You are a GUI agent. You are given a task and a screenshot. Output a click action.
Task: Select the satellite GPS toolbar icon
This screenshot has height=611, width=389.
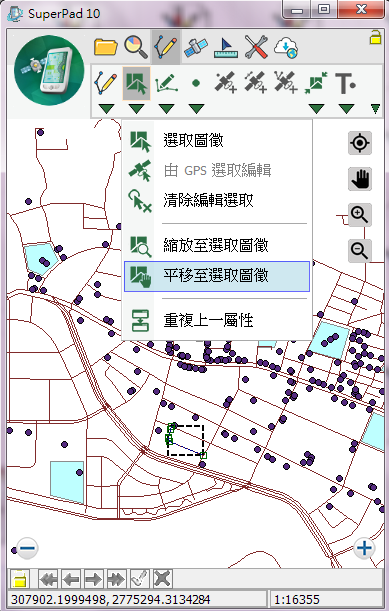tap(196, 47)
